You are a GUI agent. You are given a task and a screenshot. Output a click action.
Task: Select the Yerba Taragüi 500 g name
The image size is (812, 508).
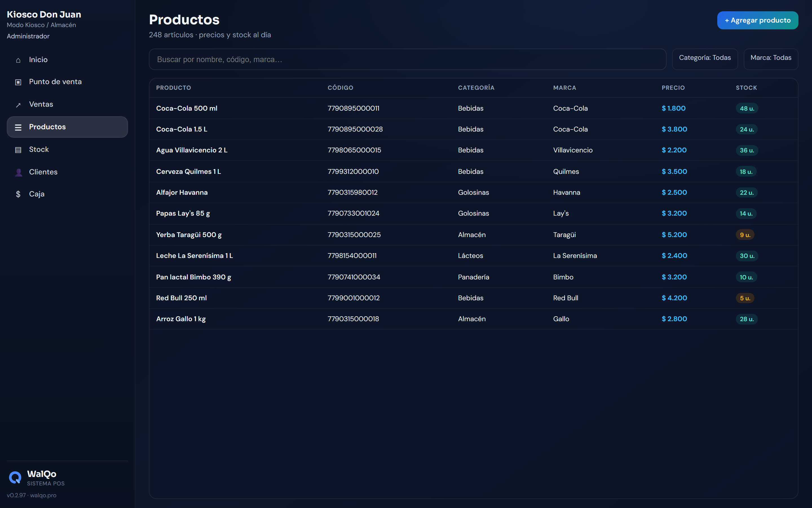(x=189, y=235)
